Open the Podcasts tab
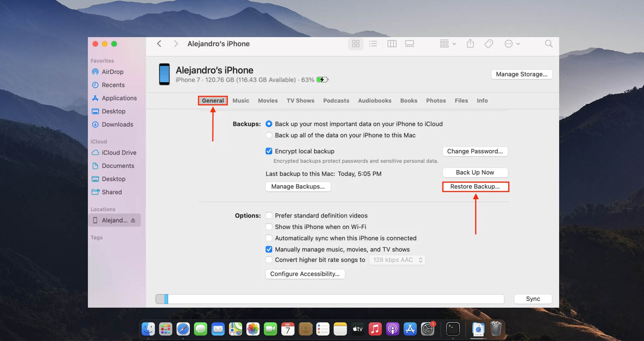This screenshot has width=644, height=341. [x=336, y=101]
